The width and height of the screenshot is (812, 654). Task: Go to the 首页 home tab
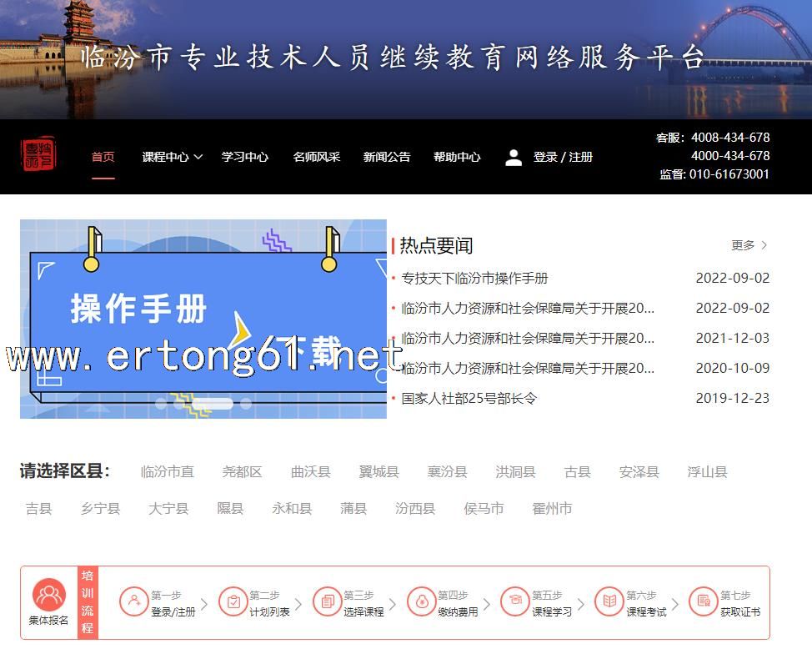(x=103, y=157)
